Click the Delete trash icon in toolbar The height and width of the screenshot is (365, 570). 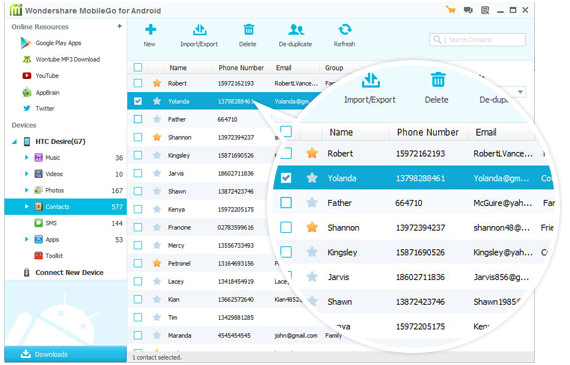click(249, 30)
